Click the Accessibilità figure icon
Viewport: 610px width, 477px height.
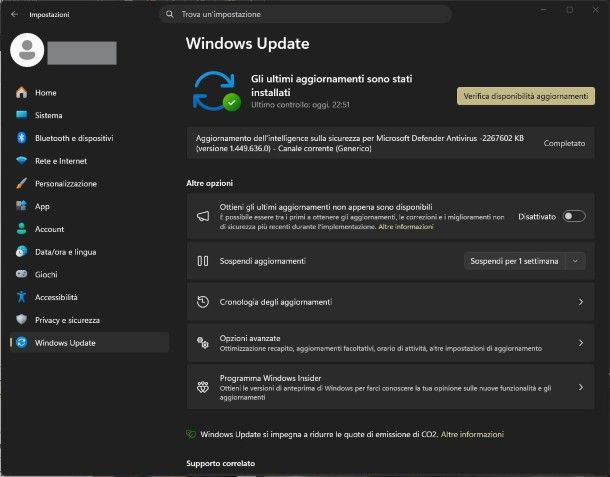pos(22,297)
